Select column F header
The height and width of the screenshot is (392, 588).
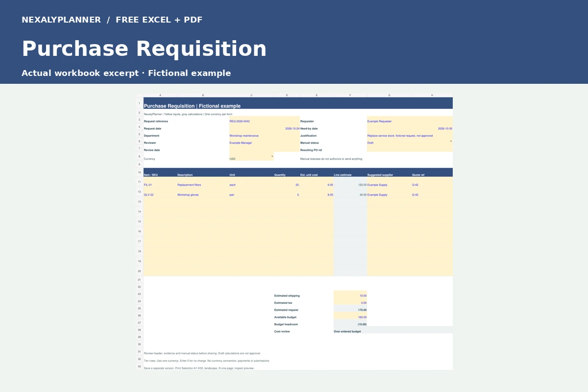coord(350,95)
